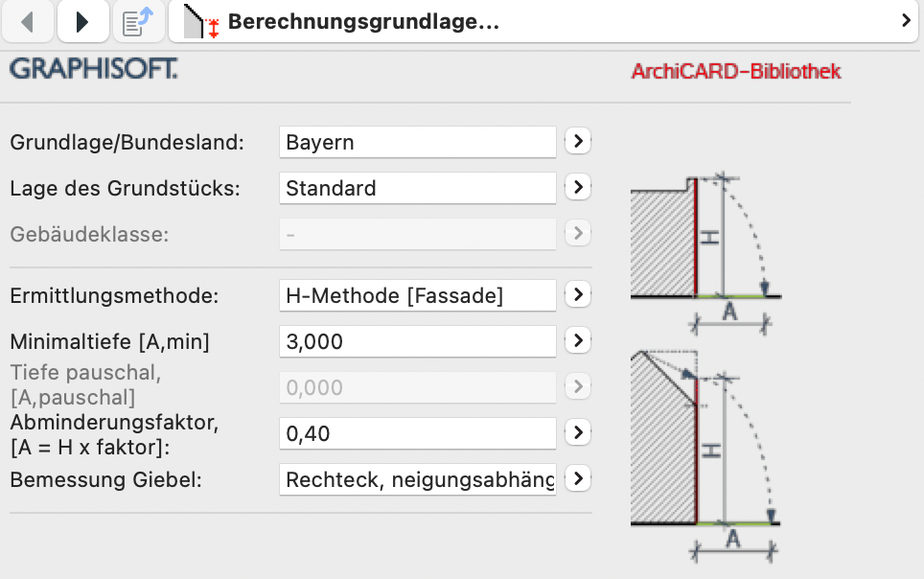Click the arrow beside Abminderungsfaktor
The image size is (924, 579).
click(x=576, y=433)
